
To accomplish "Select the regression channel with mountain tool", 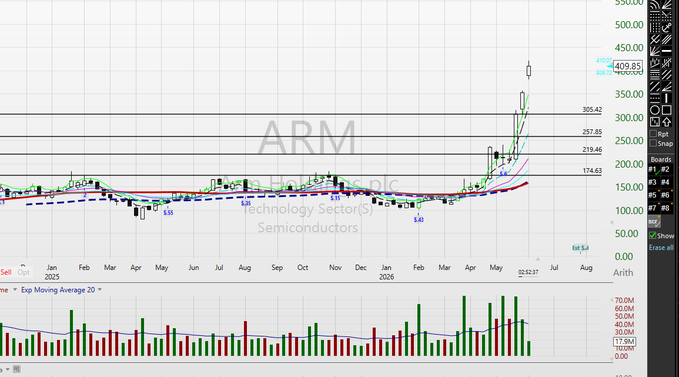I will (654, 63).
